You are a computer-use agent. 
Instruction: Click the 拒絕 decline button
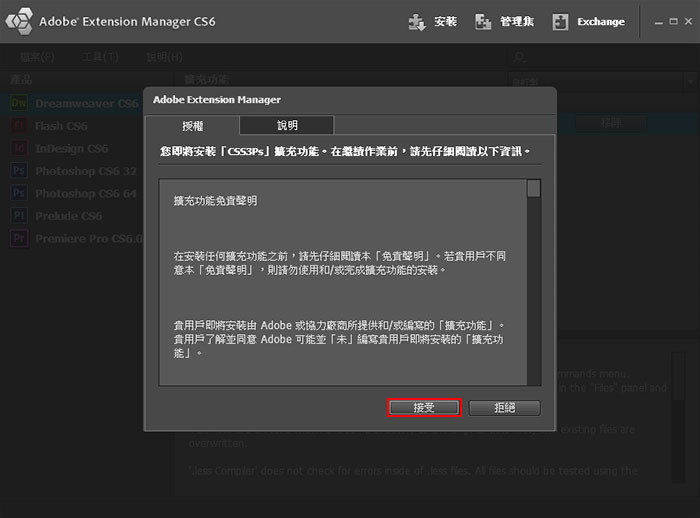click(504, 407)
